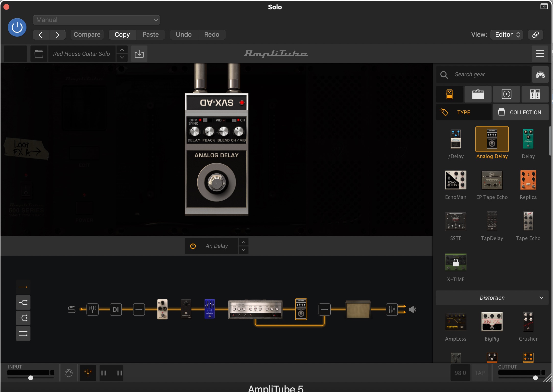This screenshot has width=553, height=392.
Task: Select the AmpLess distortion pedal
Action: (456, 321)
